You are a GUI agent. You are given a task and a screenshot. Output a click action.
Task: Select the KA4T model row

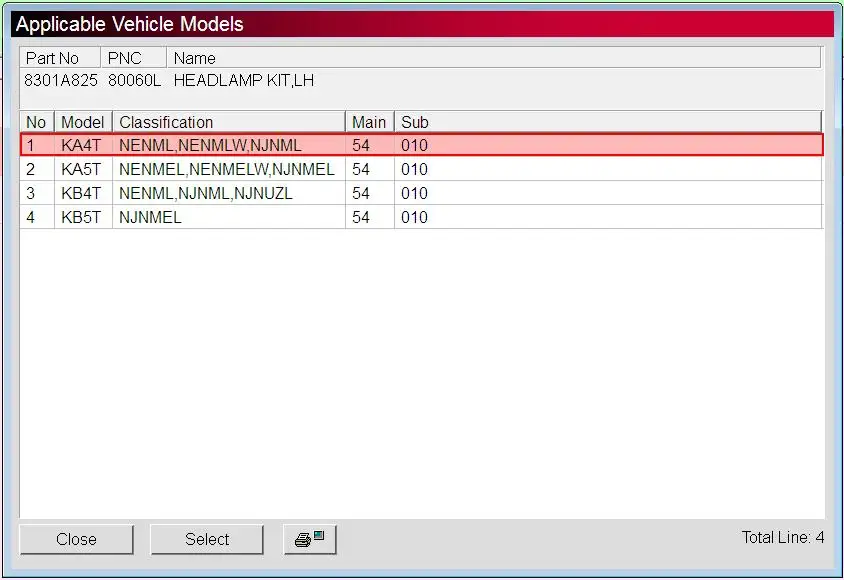pyautogui.click(x=421, y=145)
